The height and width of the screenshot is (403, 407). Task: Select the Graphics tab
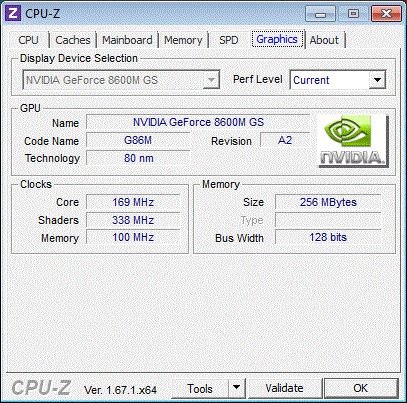(277, 39)
